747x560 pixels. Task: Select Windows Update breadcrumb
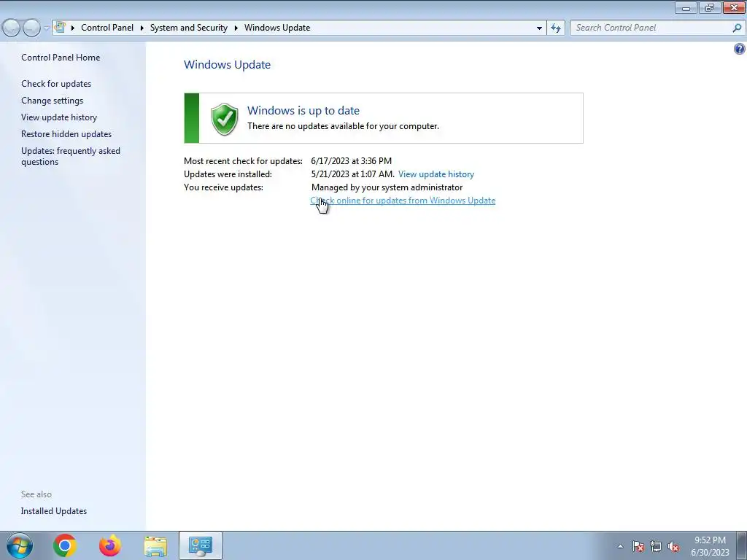277,28
